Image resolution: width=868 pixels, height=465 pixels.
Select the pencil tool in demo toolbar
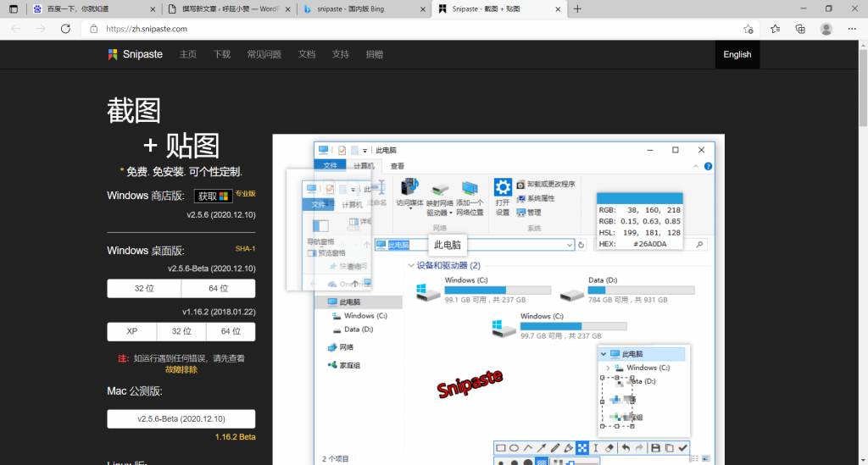tap(555, 448)
